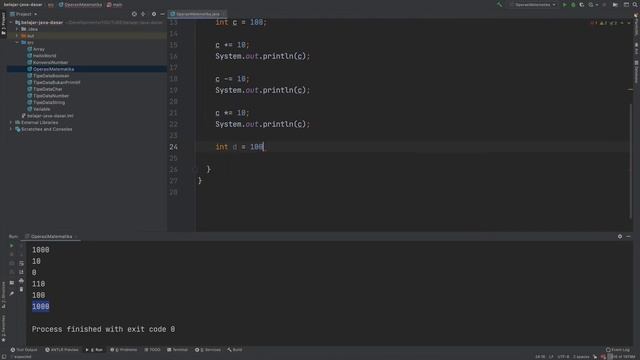This screenshot has height=360, width=640.
Task: Click line number 24 gutter
Action: coord(173,147)
